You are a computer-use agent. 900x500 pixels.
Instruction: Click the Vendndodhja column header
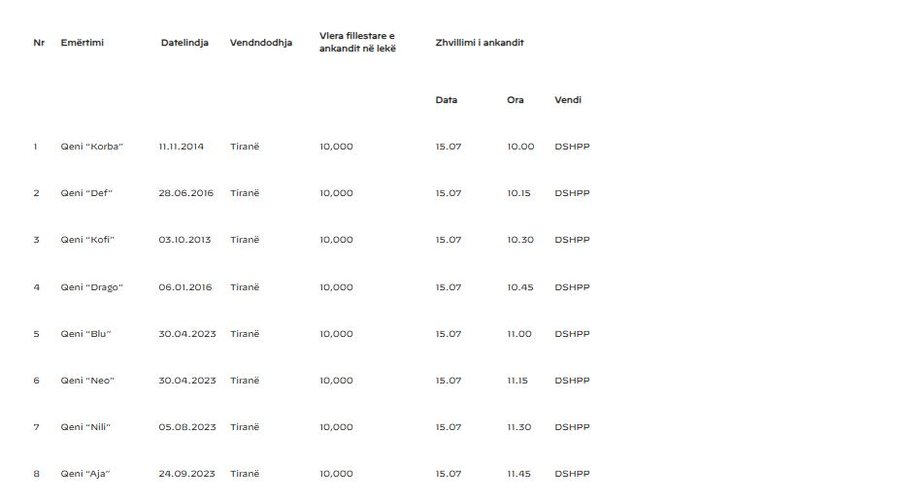(x=261, y=42)
